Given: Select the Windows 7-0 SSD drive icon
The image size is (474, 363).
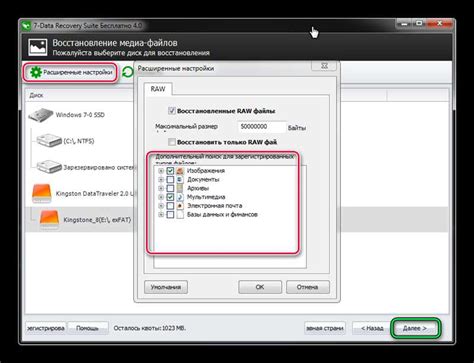Looking at the screenshot, I should (x=41, y=115).
